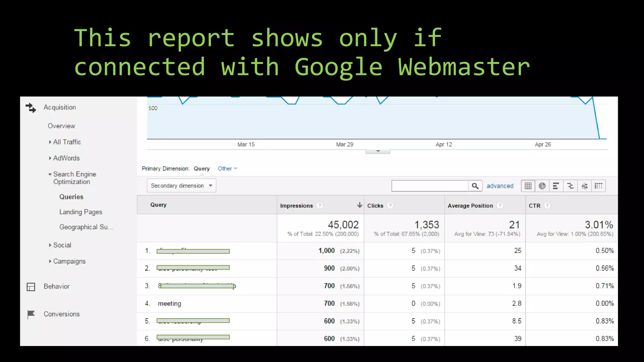644x362 pixels.
Task: Switch to pie chart percentage view
Action: pos(542,186)
